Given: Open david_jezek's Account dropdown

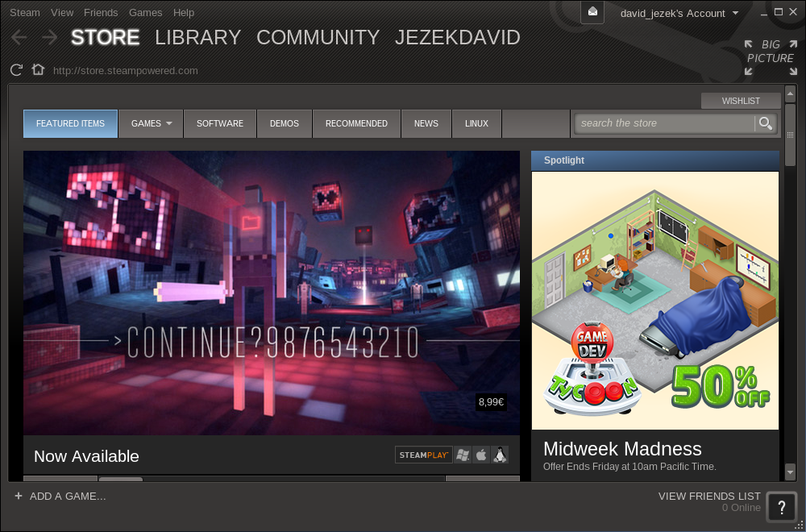Looking at the screenshot, I should click(x=679, y=14).
